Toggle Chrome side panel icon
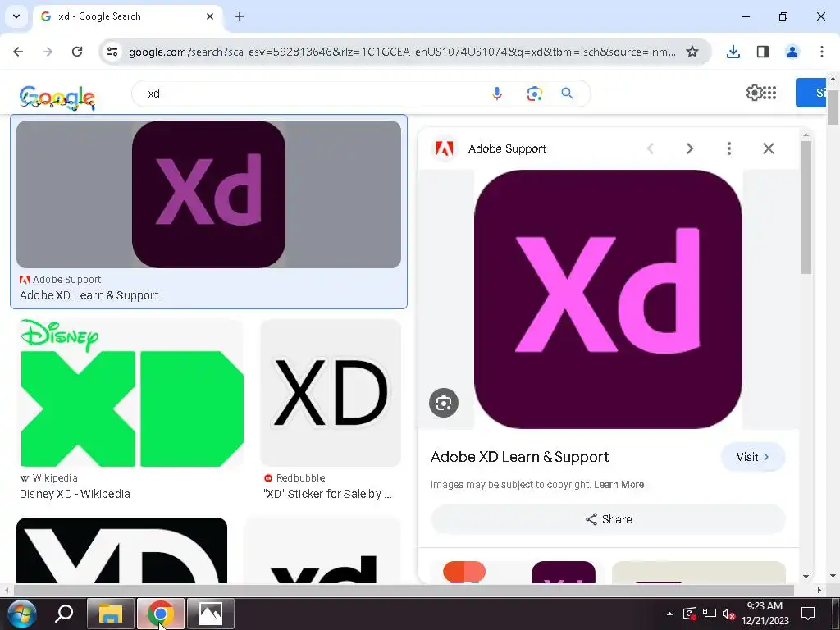Screen dimensions: 840x630 [x=762, y=52]
